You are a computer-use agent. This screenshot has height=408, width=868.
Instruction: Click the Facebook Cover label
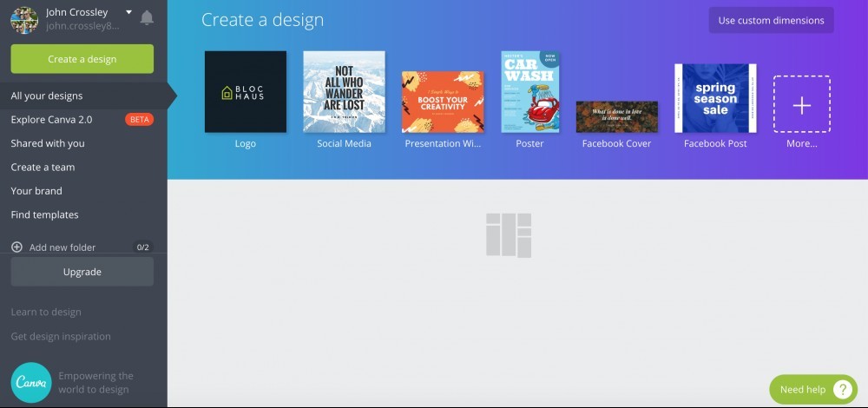point(616,144)
